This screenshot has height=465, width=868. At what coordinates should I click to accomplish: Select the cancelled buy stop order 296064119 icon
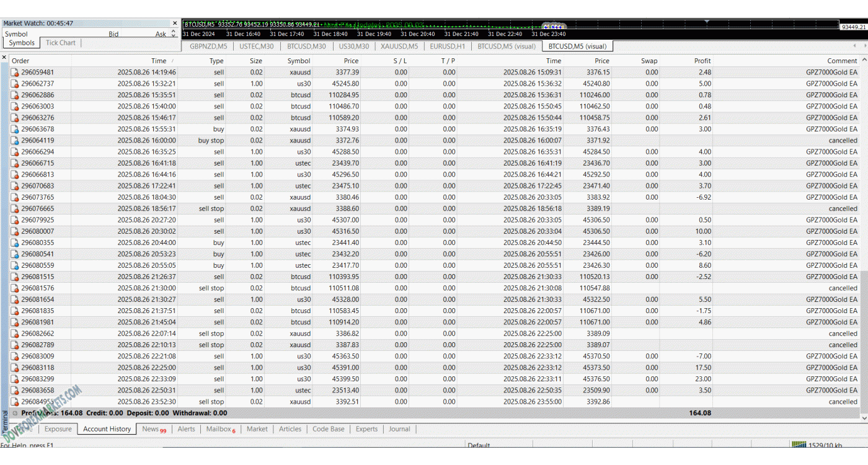click(x=15, y=141)
